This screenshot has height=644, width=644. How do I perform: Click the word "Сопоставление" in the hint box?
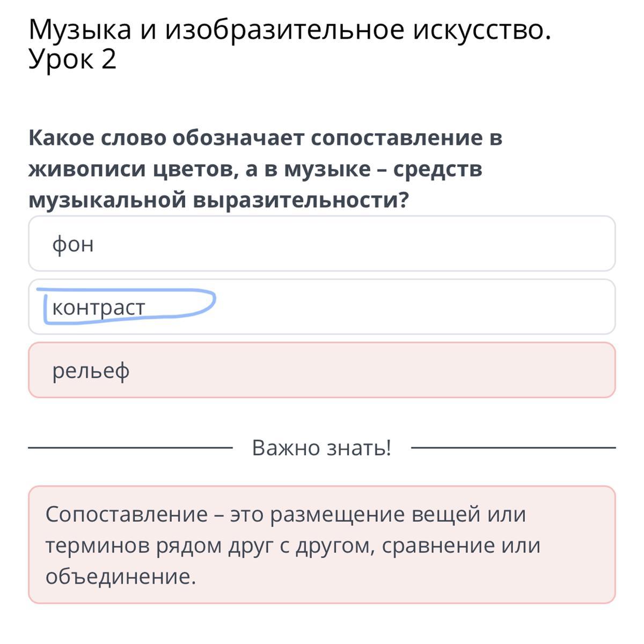point(127,514)
